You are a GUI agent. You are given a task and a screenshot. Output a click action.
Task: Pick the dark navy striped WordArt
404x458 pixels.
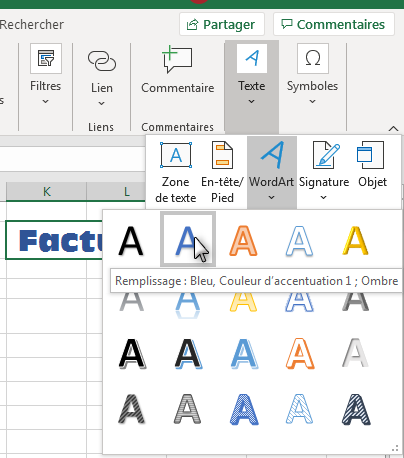click(356, 409)
